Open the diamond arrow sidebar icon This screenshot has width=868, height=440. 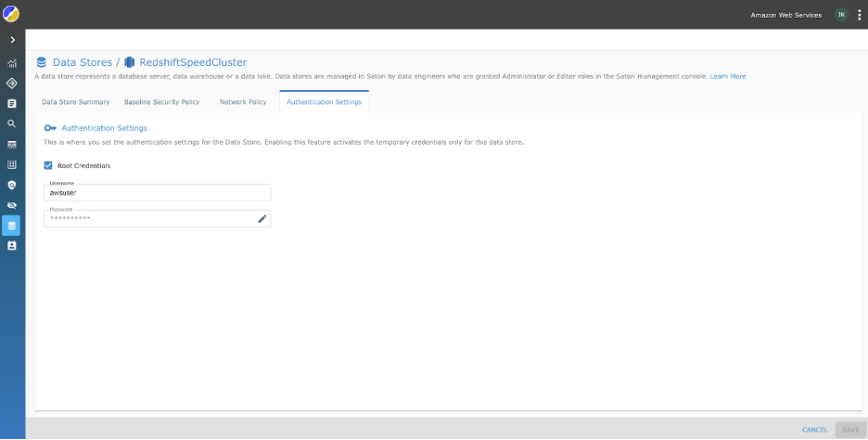pyautogui.click(x=12, y=84)
